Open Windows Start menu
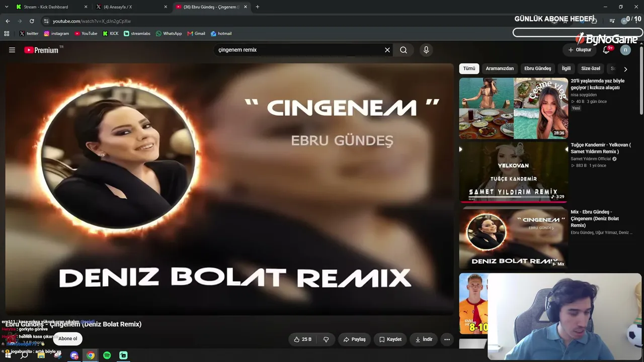This screenshot has width=644, height=362. 7,355
